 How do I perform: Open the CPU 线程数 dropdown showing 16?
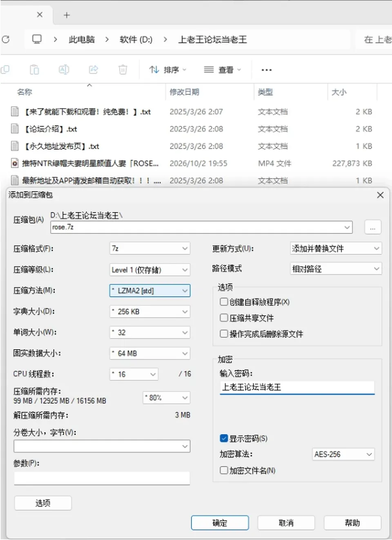click(134, 374)
